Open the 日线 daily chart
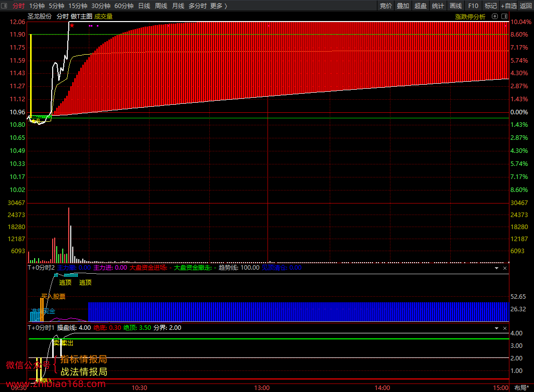This screenshot has width=534, height=392. click(144, 6)
